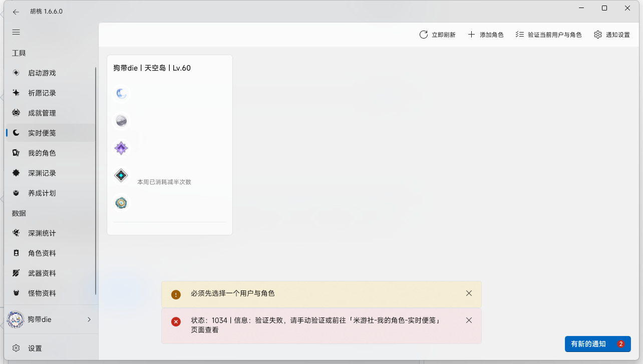Click the parametric transformer icon

click(121, 202)
